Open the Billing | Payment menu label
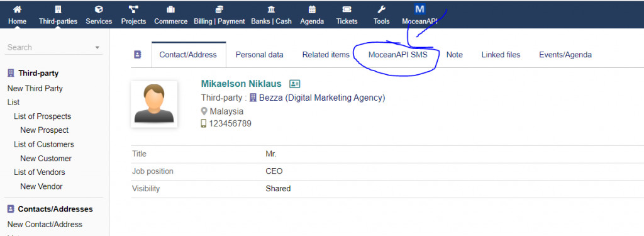The height and width of the screenshot is (236, 644). click(x=219, y=21)
